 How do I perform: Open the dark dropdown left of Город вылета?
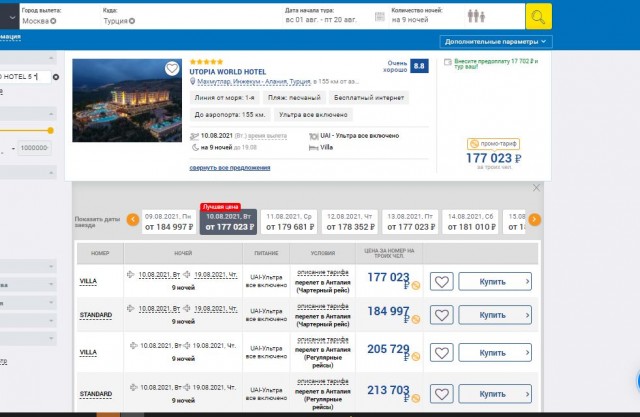10,17
